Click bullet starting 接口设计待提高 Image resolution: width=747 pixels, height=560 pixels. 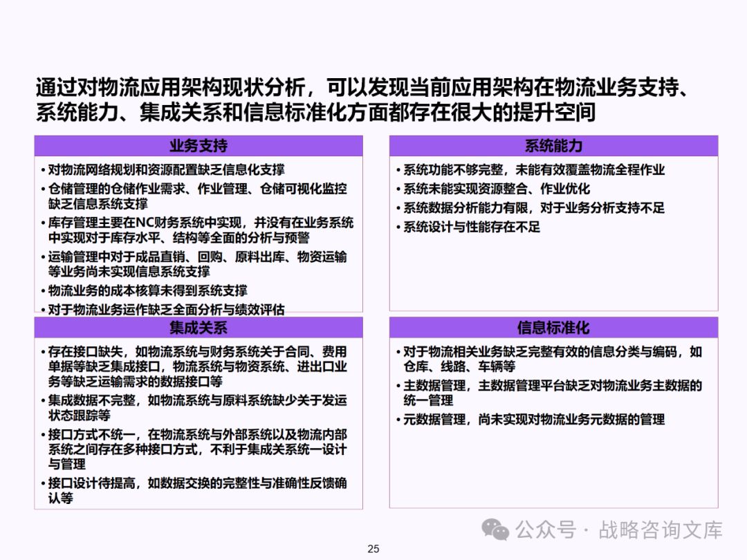[x=194, y=490]
